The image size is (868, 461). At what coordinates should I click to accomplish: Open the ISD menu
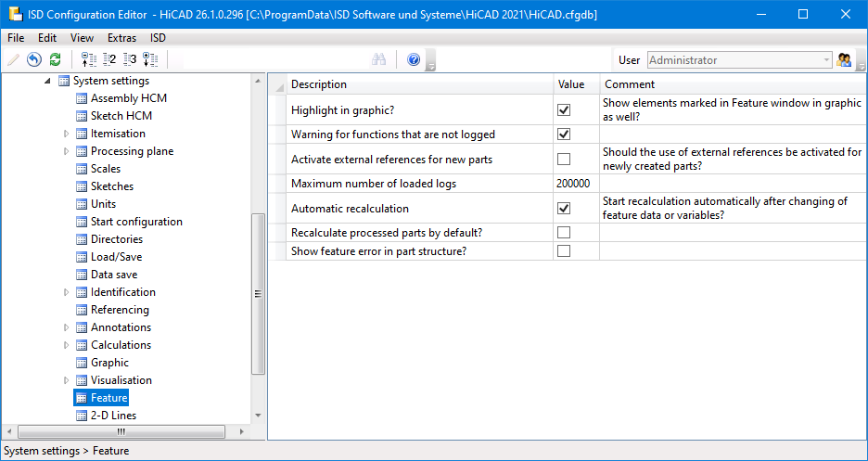pos(158,38)
